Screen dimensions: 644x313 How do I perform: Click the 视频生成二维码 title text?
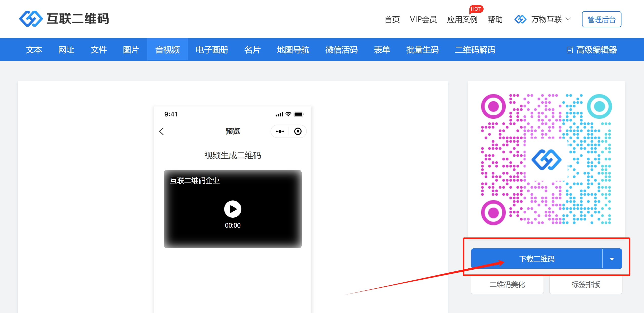(x=233, y=155)
